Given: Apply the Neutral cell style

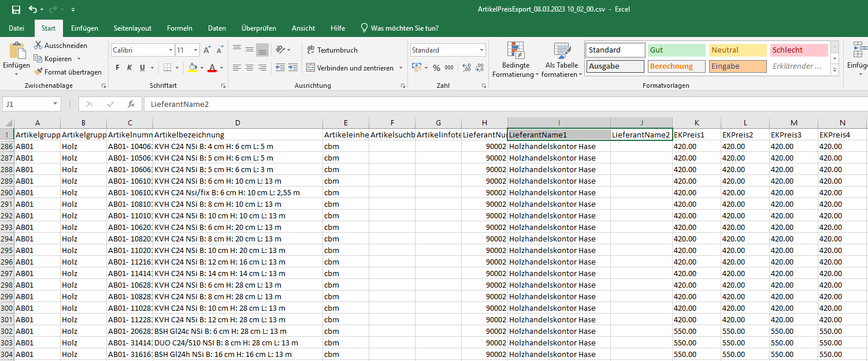Looking at the screenshot, I should click(x=738, y=50).
